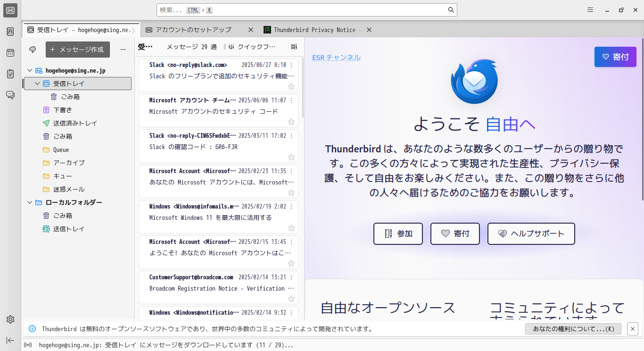The height and width of the screenshot is (351, 644).
Task: Select the アーカイブ folder
Action: point(77,163)
